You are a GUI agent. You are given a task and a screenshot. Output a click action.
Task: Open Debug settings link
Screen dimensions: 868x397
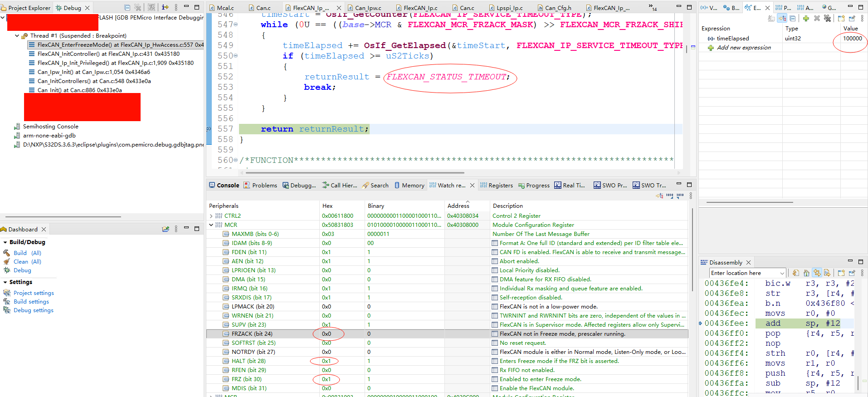click(34, 310)
